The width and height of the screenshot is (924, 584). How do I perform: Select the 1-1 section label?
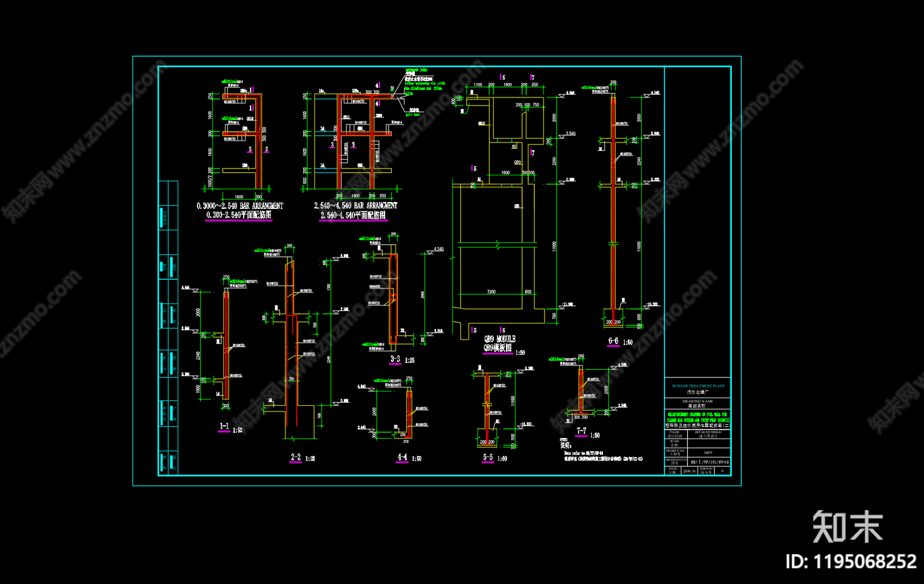coord(224,426)
